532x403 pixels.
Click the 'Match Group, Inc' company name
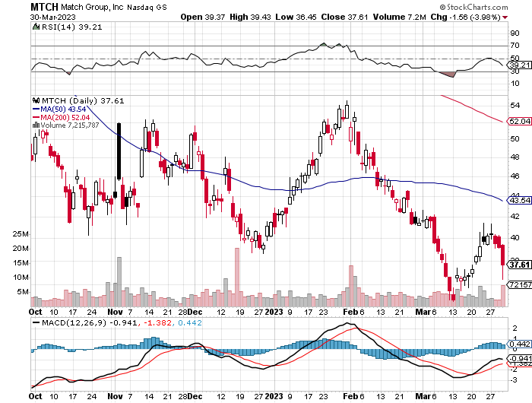[x=92, y=7]
